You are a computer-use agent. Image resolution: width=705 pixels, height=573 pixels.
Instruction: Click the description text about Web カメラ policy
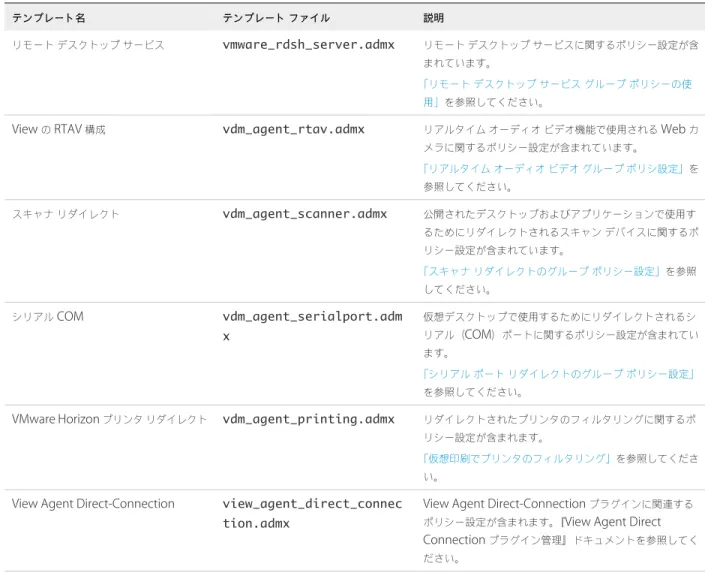(561, 139)
